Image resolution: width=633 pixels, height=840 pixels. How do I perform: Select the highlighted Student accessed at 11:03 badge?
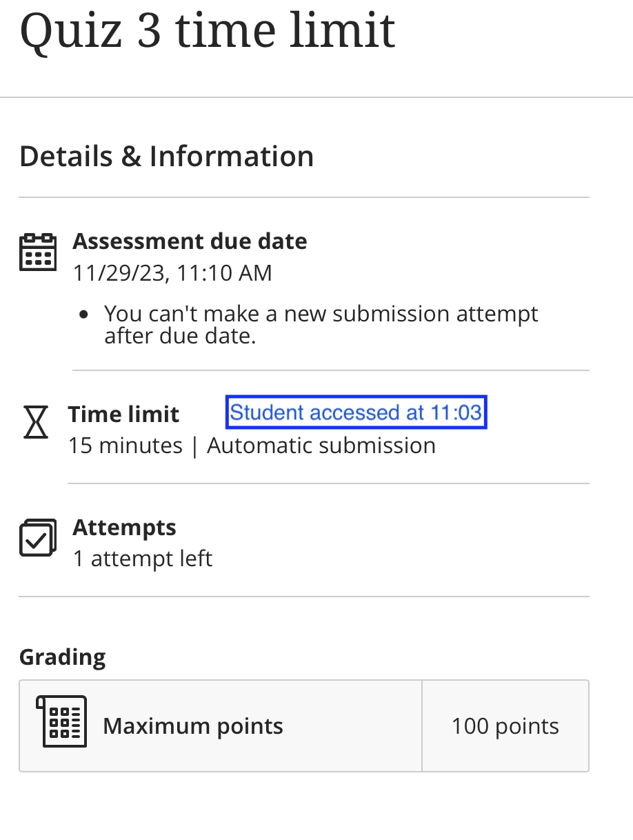click(x=356, y=412)
